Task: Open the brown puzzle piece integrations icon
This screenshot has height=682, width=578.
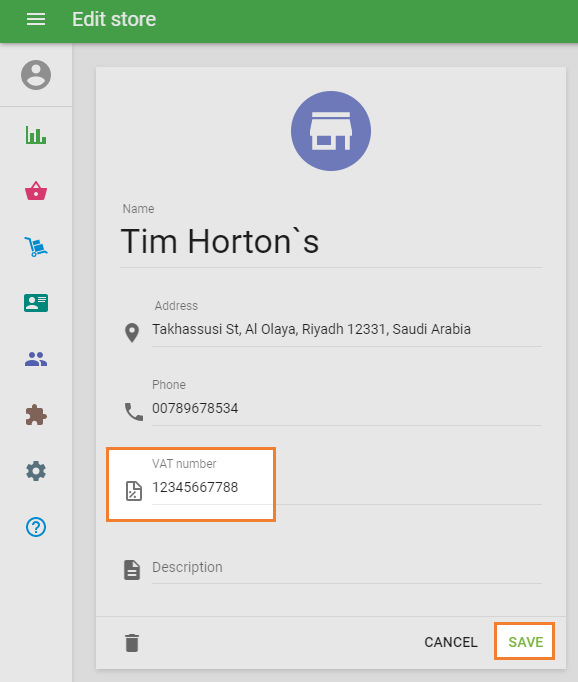Action: coord(36,415)
